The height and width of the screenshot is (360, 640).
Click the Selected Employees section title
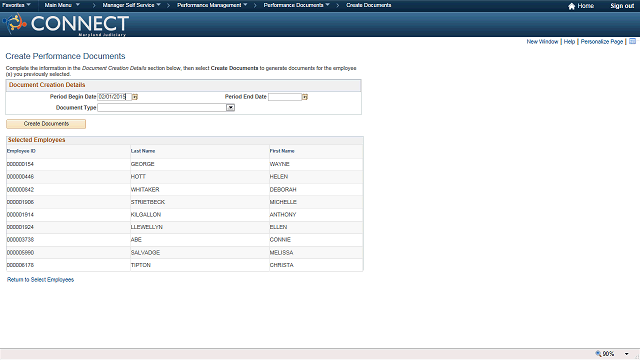(36, 140)
